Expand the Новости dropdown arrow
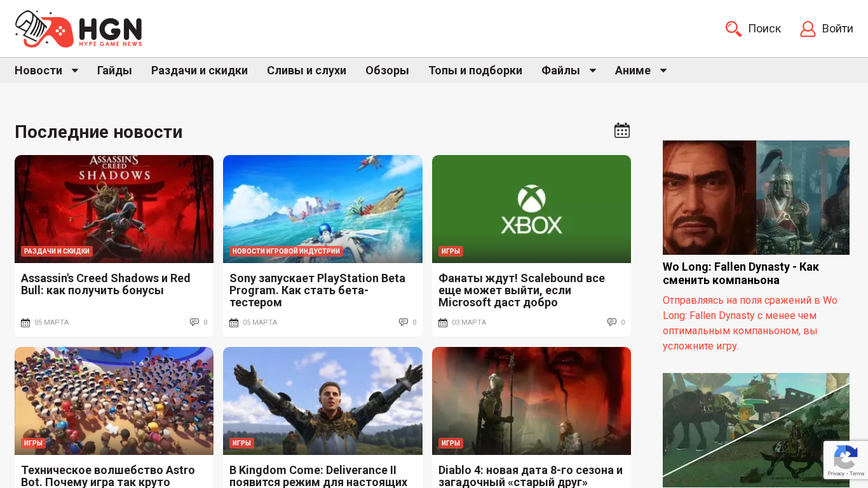Image resolution: width=868 pixels, height=488 pixels. pyautogui.click(x=75, y=71)
